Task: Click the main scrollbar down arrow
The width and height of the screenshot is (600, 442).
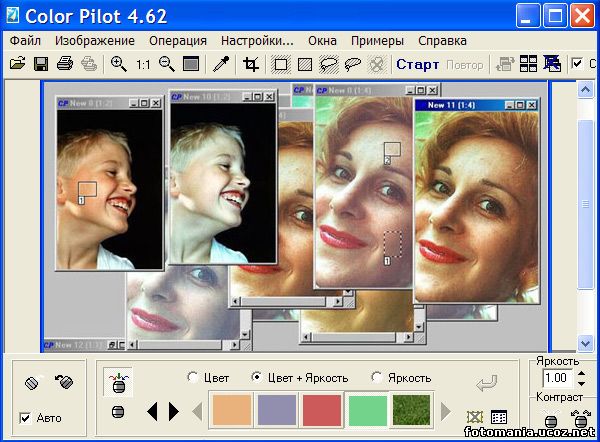Action: tap(585, 343)
